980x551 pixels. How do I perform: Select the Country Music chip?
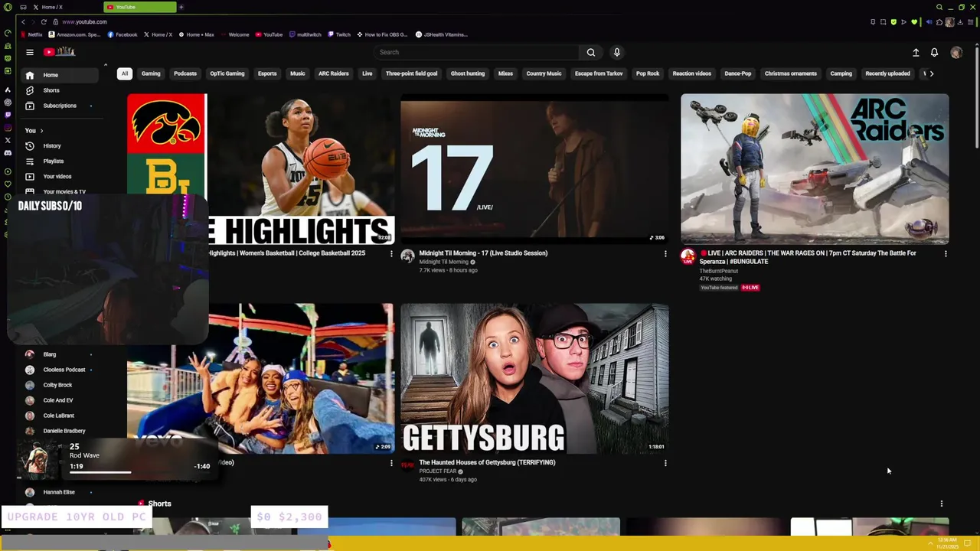click(x=544, y=73)
